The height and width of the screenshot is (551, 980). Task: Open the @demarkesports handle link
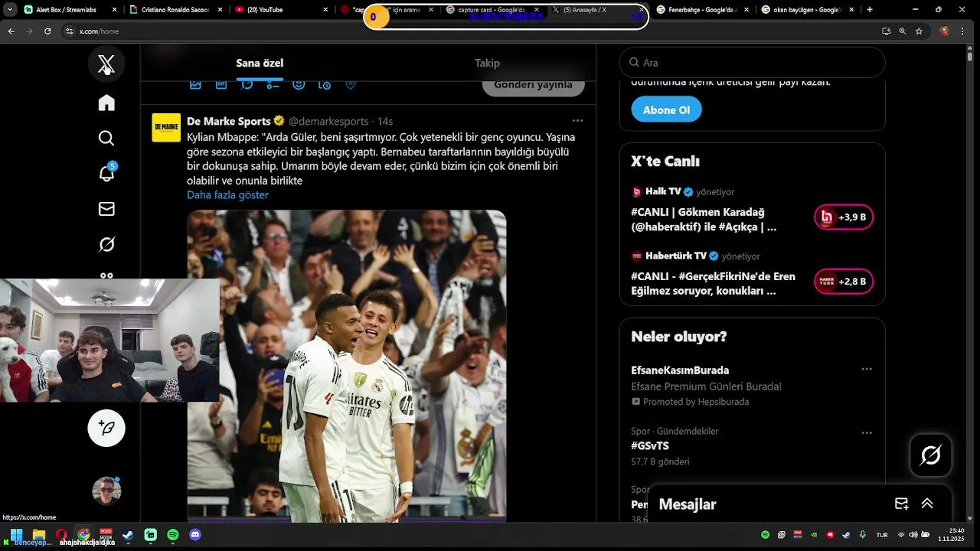click(x=328, y=121)
